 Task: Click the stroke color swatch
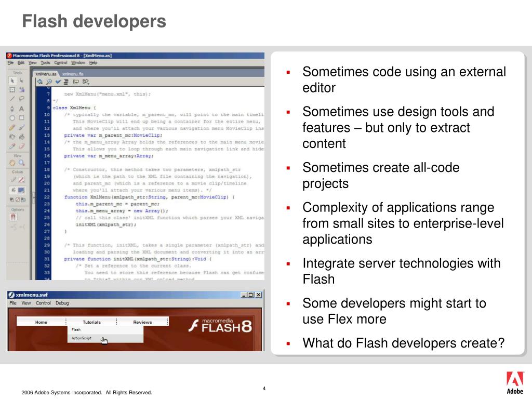21,180
